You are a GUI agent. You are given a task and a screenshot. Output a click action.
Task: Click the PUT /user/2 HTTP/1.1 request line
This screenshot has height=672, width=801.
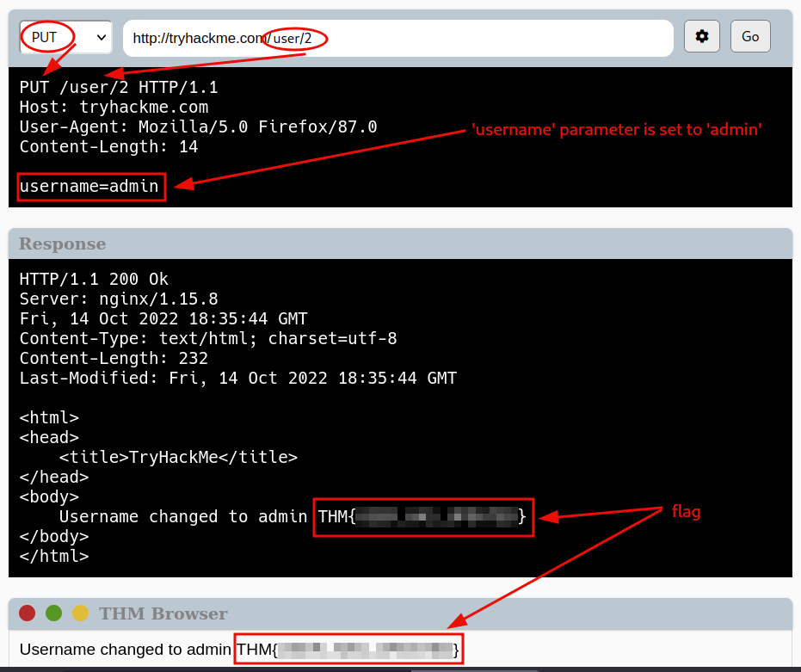(119, 87)
